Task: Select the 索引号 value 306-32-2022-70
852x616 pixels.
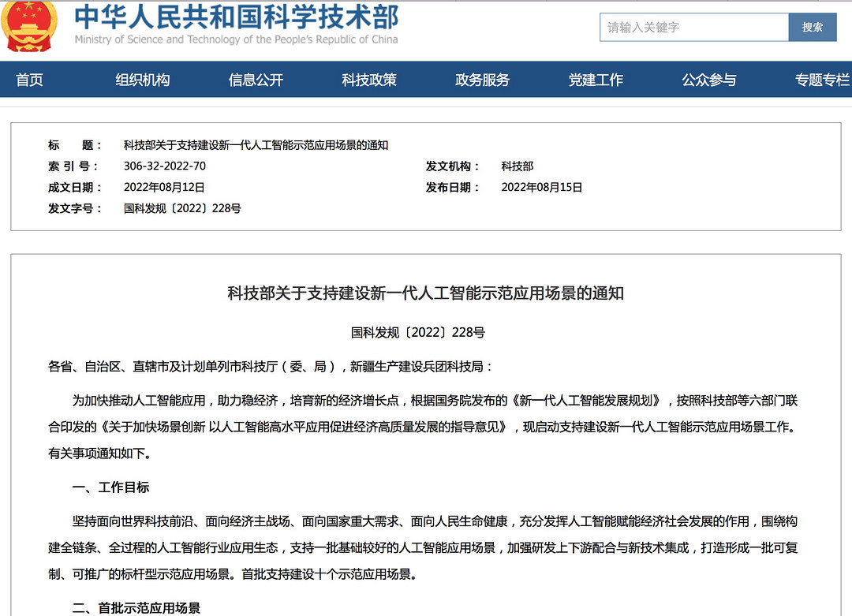Action: (x=166, y=166)
